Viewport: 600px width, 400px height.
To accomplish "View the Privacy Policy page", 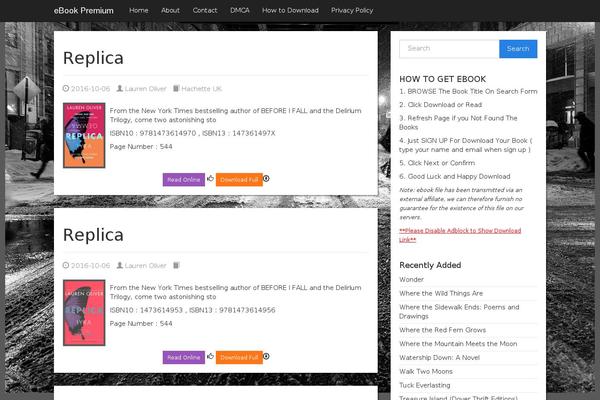I will (352, 10).
